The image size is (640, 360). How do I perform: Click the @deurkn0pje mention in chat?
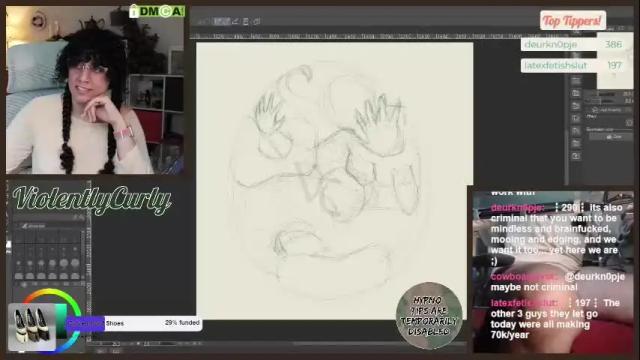[x=595, y=277]
